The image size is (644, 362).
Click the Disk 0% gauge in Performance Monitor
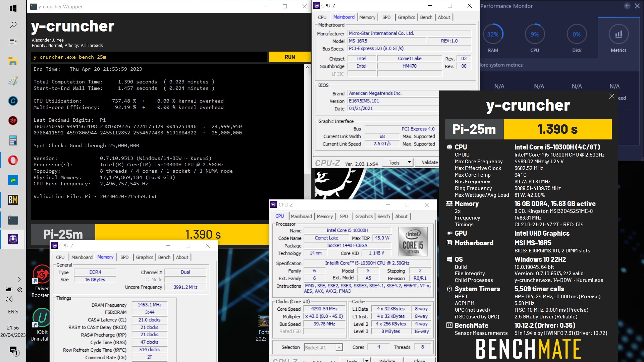point(577,35)
